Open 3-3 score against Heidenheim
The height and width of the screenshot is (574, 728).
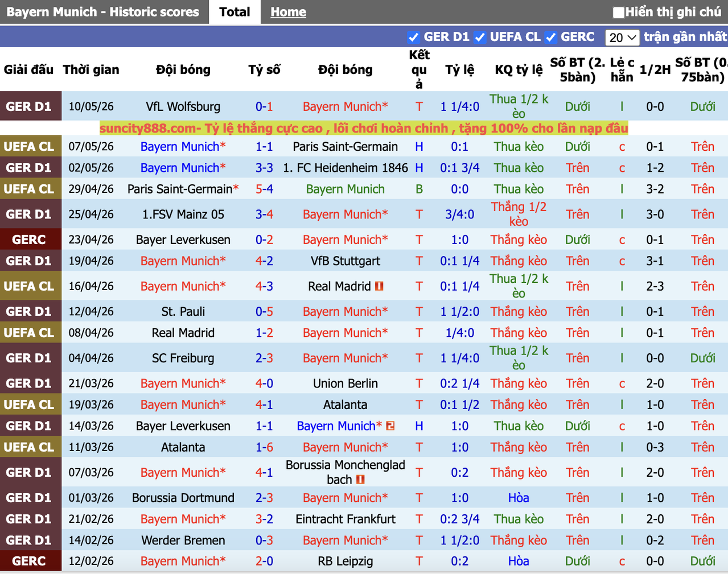point(264,168)
